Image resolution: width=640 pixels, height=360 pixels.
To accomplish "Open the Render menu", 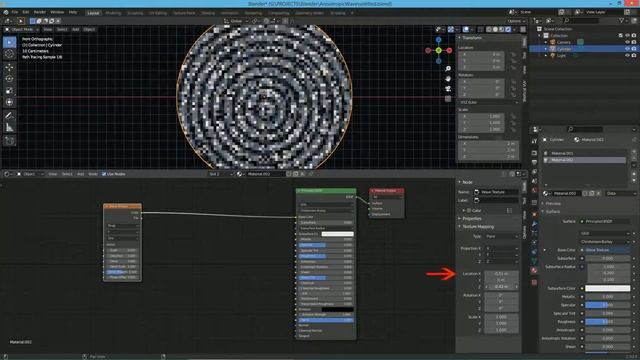I will pyautogui.click(x=40, y=12).
